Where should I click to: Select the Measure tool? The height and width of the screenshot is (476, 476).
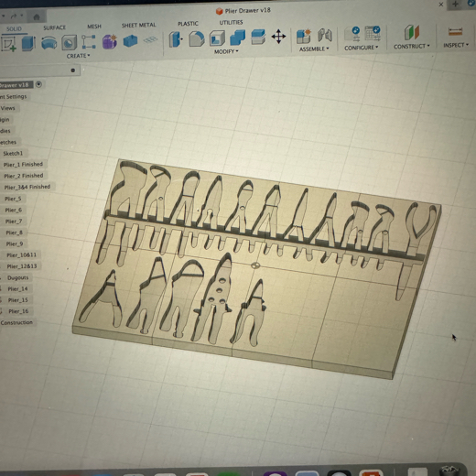pyautogui.click(x=455, y=31)
